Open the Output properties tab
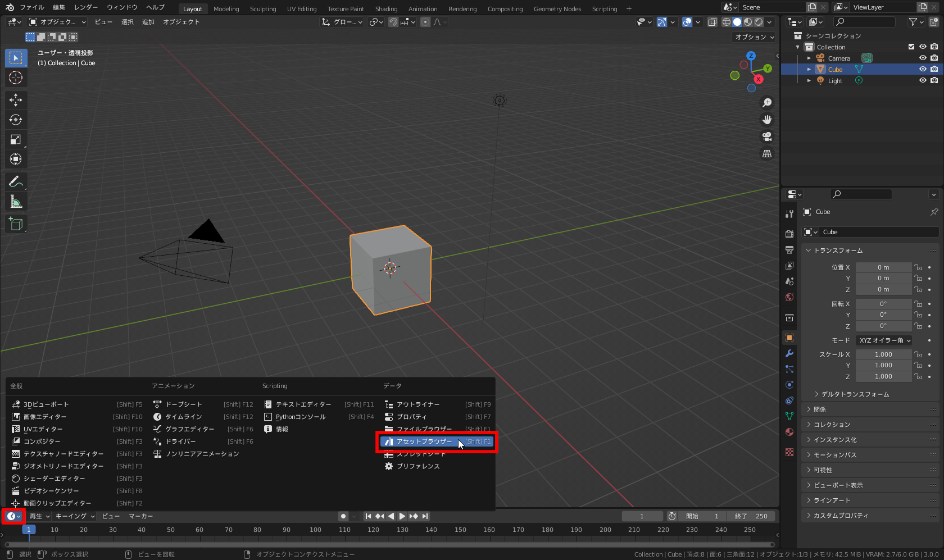The width and height of the screenshot is (944, 560). [789, 249]
